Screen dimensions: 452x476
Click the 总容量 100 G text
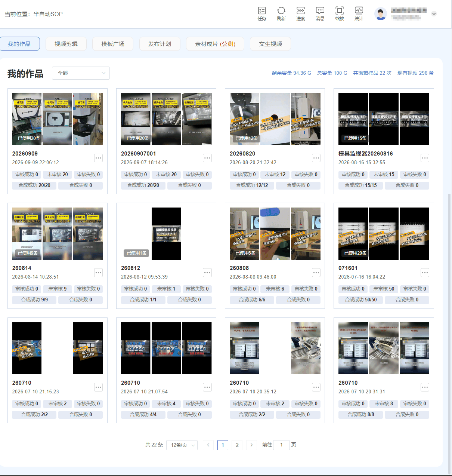pyautogui.click(x=332, y=73)
